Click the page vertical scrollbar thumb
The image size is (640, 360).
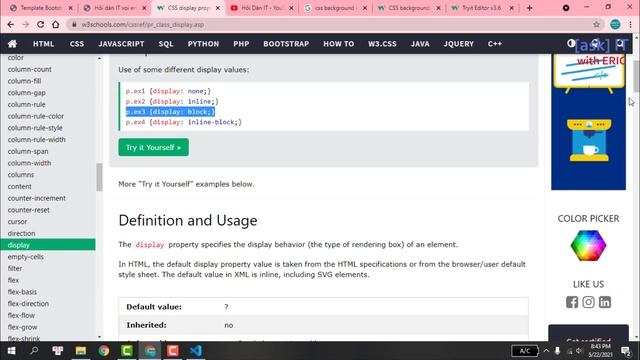[x=636, y=76]
